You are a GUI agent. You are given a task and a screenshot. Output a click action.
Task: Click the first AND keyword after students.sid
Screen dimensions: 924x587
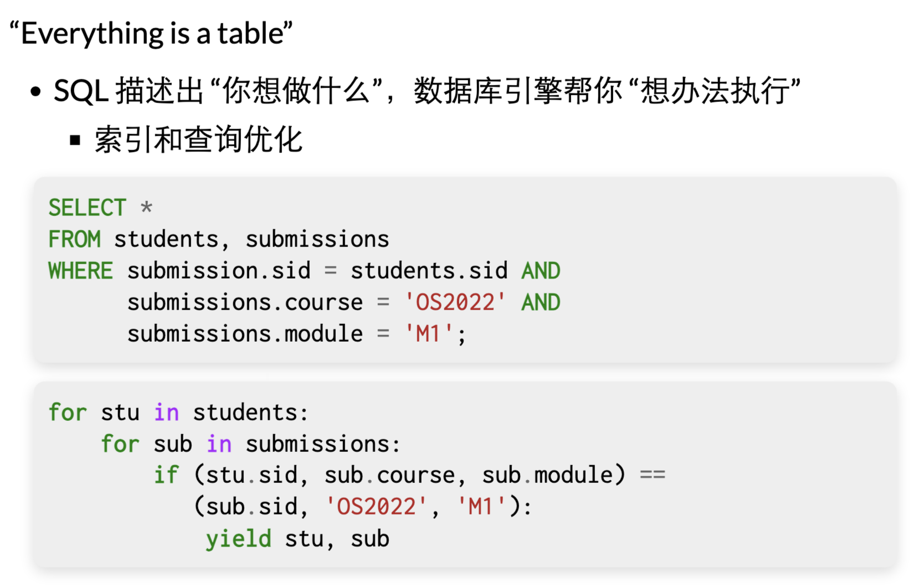541,271
